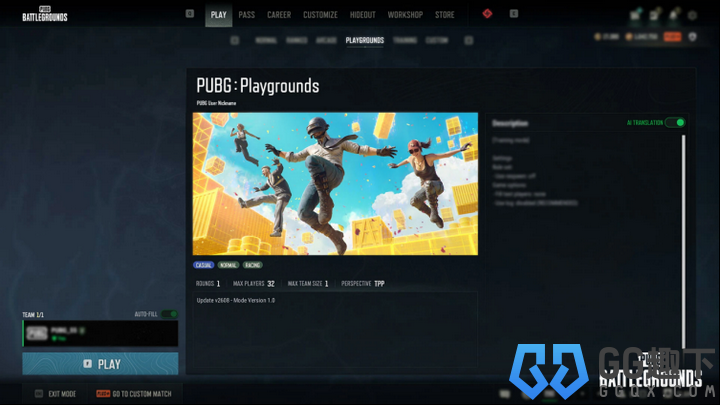Image resolution: width=720 pixels, height=405 pixels.
Task: Click the TEAM 1/1 label
Action: click(x=33, y=315)
